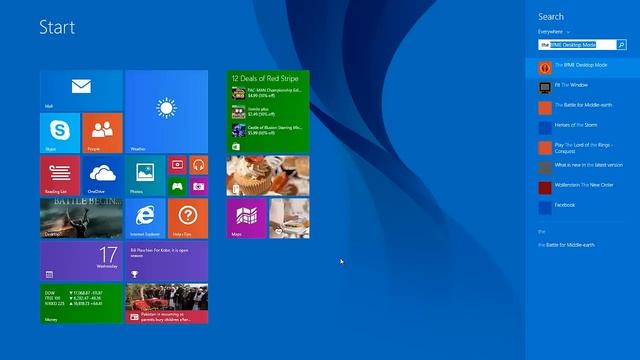The width and height of the screenshot is (640, 360).
Task: Open the News tile about Pakistan mourning
Action: (167, 304)
